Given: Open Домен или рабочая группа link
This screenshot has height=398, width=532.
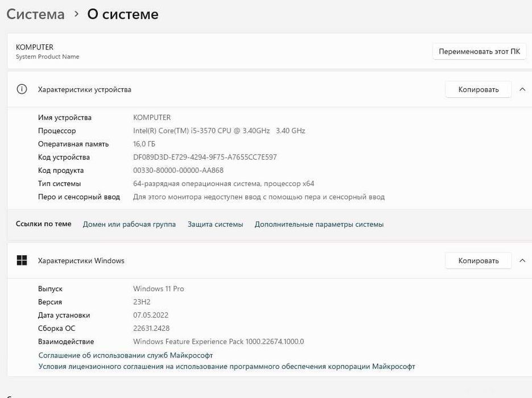Looking at the screenshot, I should pos(129,224).
